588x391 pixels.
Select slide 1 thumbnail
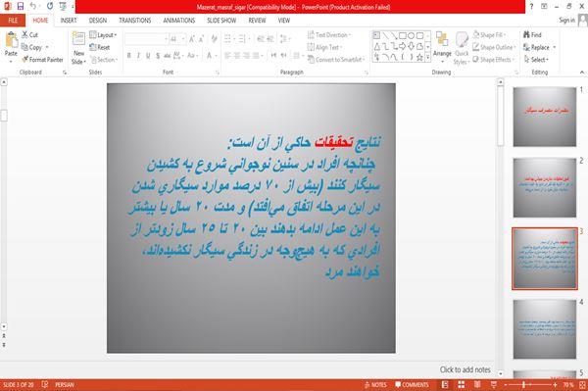pyautogui.click(x=545, y=117)
